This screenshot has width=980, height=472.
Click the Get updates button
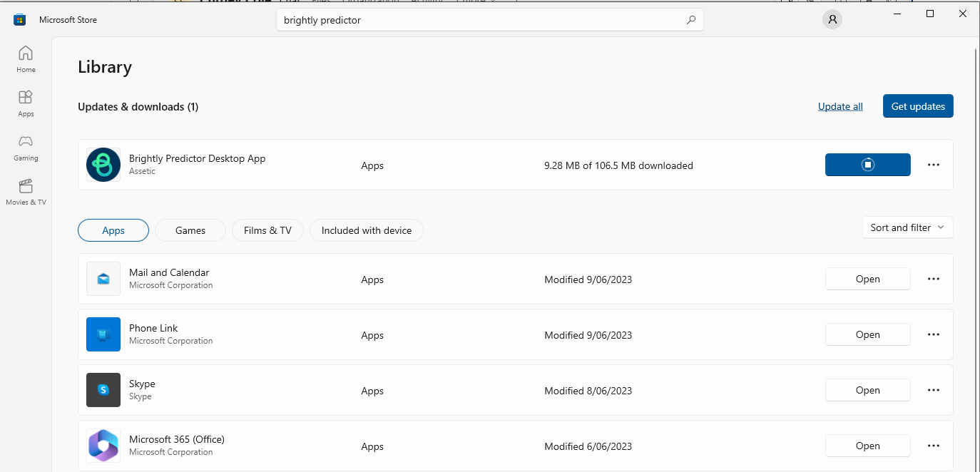918,106
